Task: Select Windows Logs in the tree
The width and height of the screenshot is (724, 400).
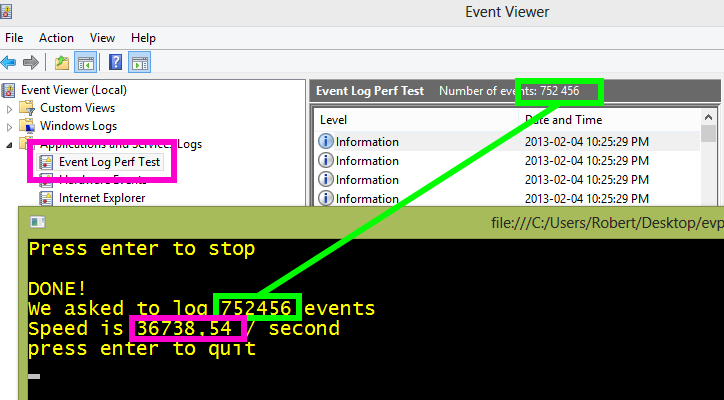Action: point(78,126)
